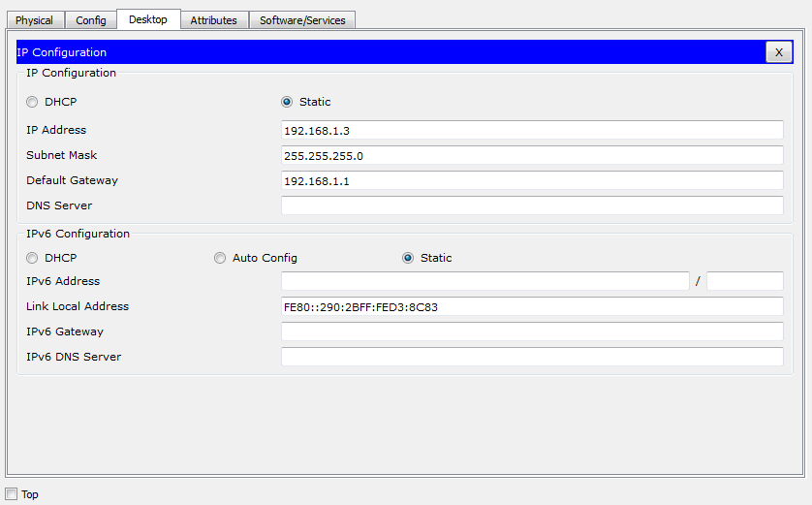Select the IPv6 Static radio button
The height and width of the screenshot is (505, 812).
408,258
